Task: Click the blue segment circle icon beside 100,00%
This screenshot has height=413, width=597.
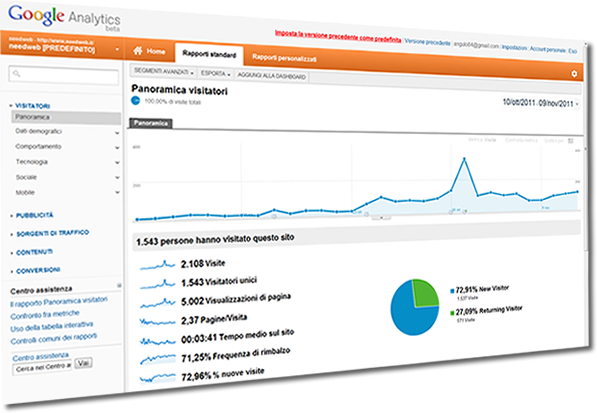Action: point(135,100)
